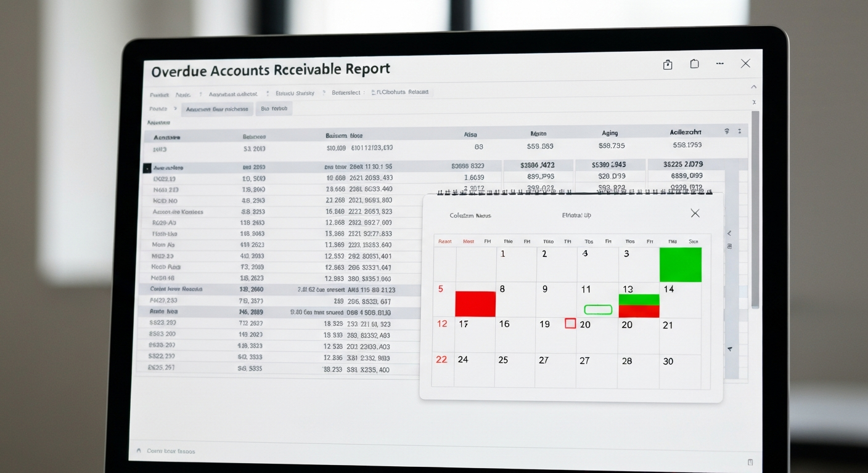Screen dimensions: 868x473
Task: Select the second tab right of the highlighted tab
Action: (x=274, y=109)
